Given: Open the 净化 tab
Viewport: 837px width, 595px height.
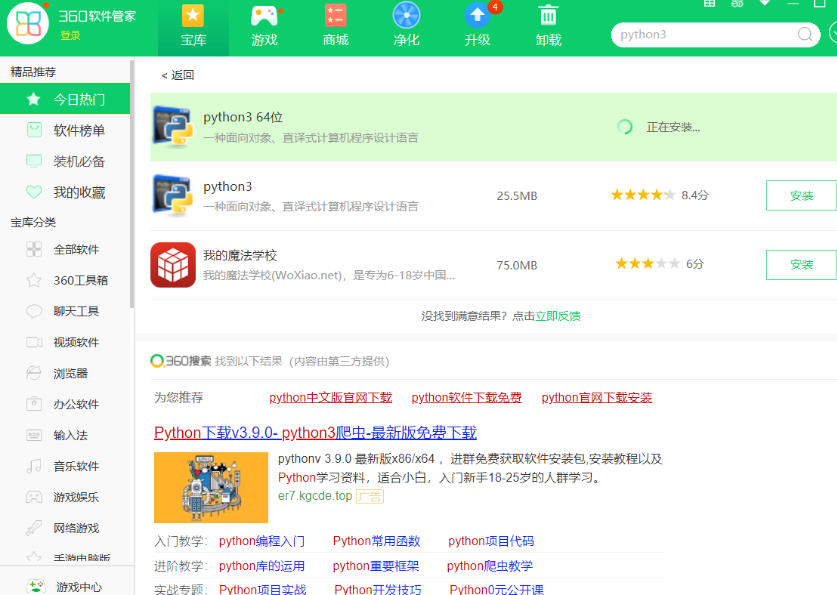Looking at the screenshot, I should (x=406, y=27).
